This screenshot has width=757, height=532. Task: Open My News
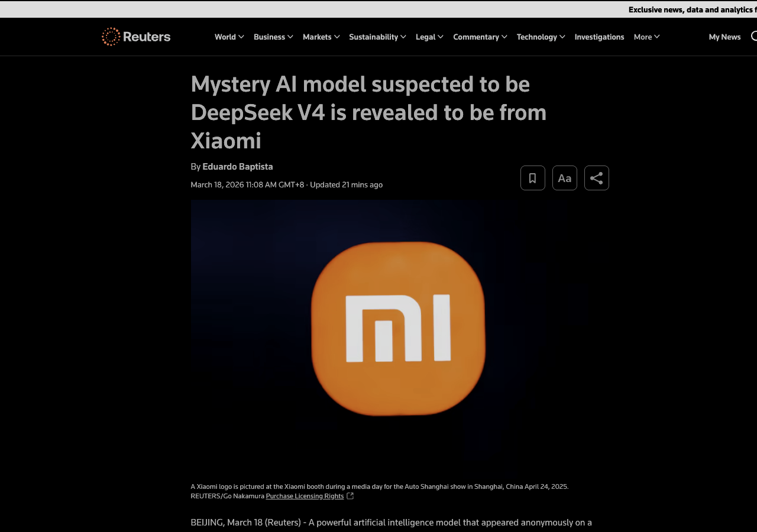coord(724,37)
